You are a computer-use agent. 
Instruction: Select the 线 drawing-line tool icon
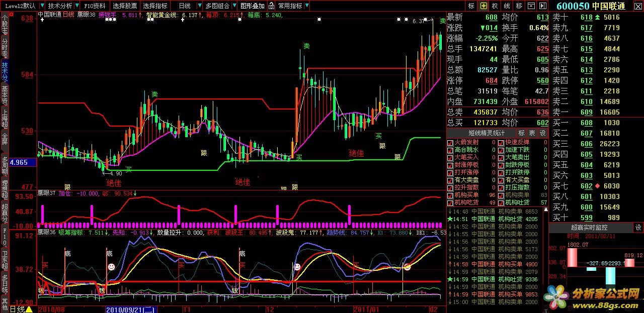507,6
